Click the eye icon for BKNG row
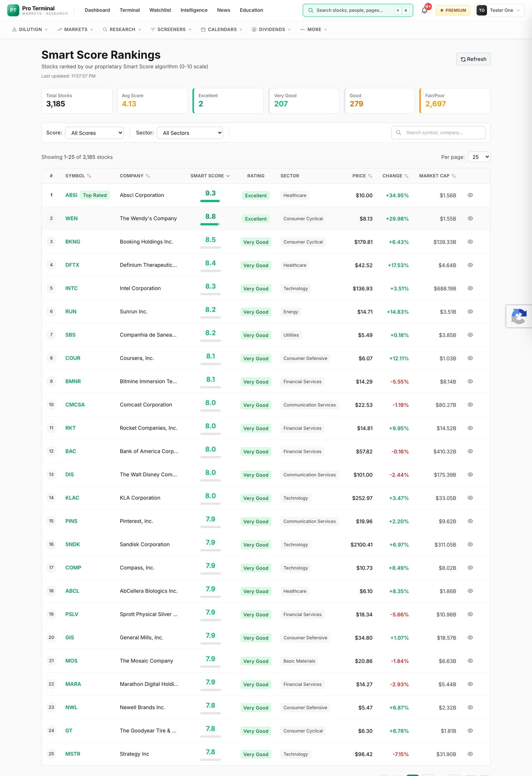This screenshot has width=532, height=776. pyautogui.click(x=470, y=242)
